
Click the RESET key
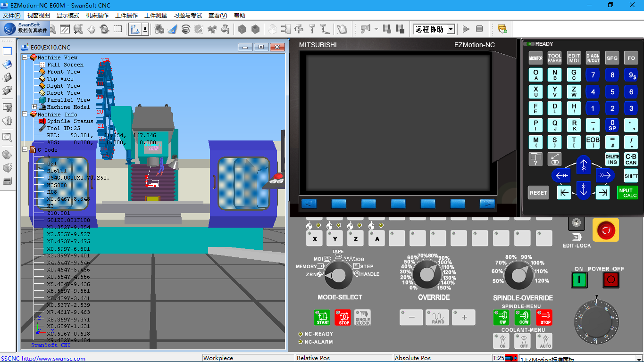(538, 192)
